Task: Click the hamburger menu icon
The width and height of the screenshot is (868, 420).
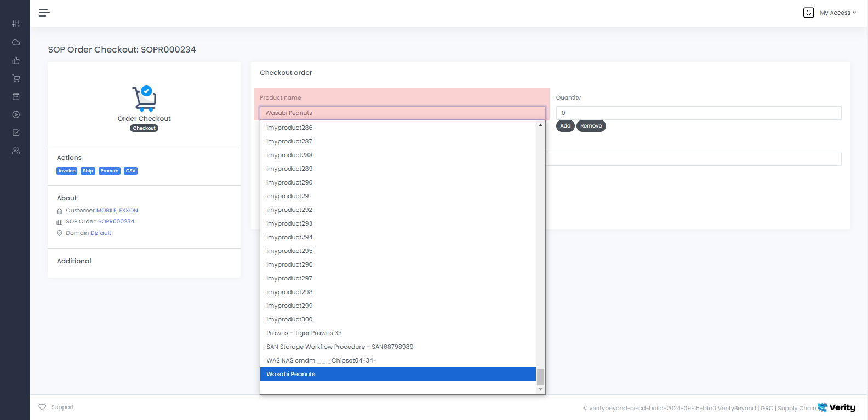Action: click(x=44, y=13)
